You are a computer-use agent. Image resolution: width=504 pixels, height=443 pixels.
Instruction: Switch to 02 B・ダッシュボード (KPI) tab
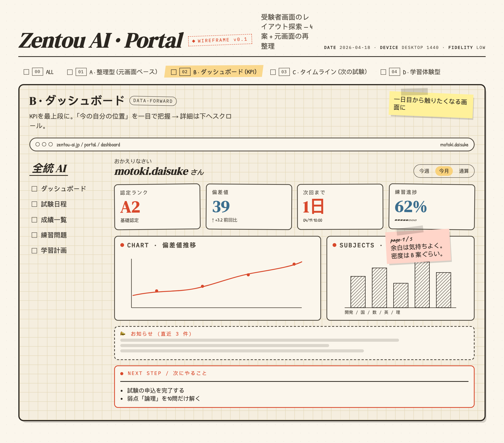click(x=214, y=72)
